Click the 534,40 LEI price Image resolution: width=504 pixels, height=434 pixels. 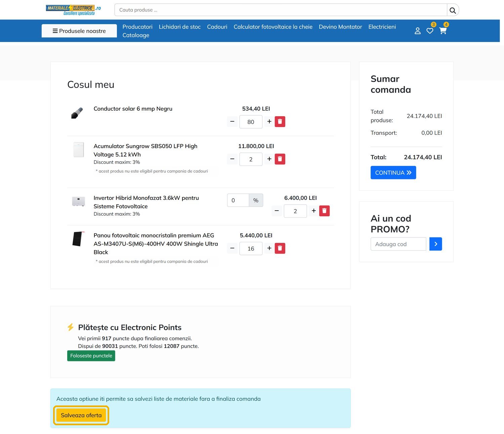256,109
